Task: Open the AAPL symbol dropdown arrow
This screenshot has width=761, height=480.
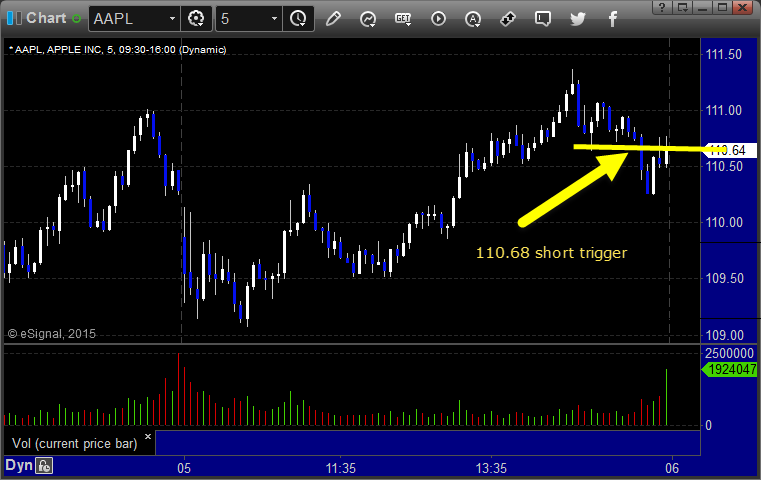Action: pyautogui.click(x=172, y=19)
